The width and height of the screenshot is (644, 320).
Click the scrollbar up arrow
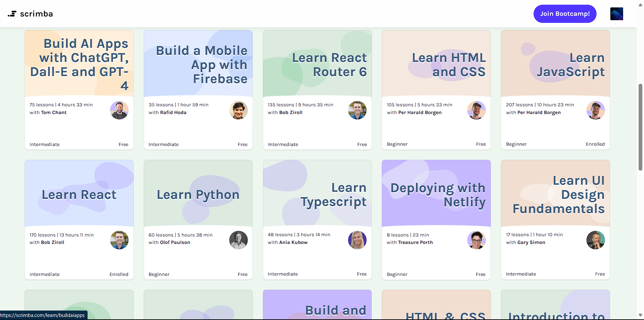point(640,5)
